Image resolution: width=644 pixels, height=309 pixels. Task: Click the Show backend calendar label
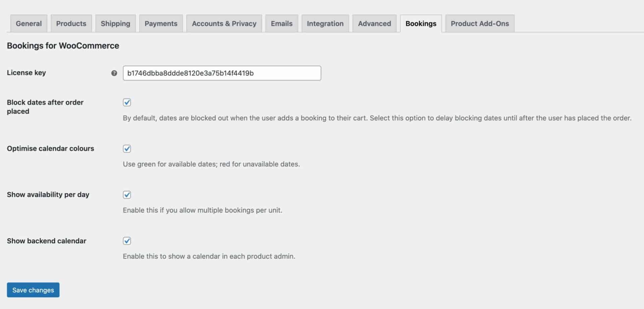(47, 241)
